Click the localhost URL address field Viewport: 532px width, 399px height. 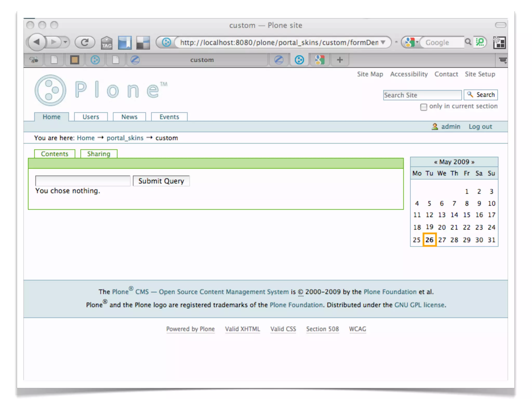279,42
